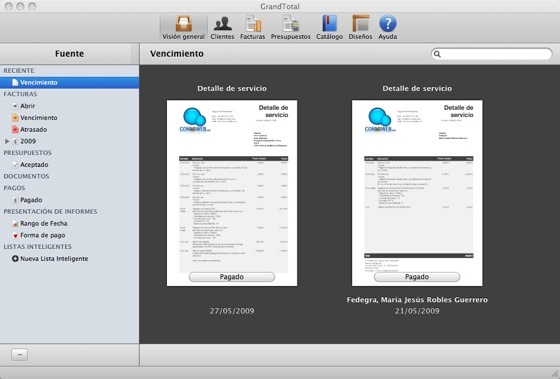Expand the 2009 disclosure triangle
Screen dimensions: 560x379
pyautogui.click(x=7, y=141)
